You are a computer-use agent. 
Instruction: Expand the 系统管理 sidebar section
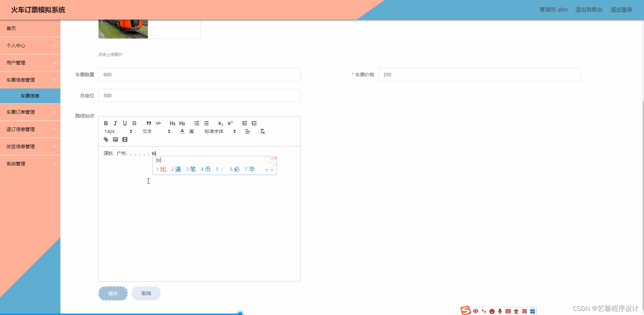30,164
